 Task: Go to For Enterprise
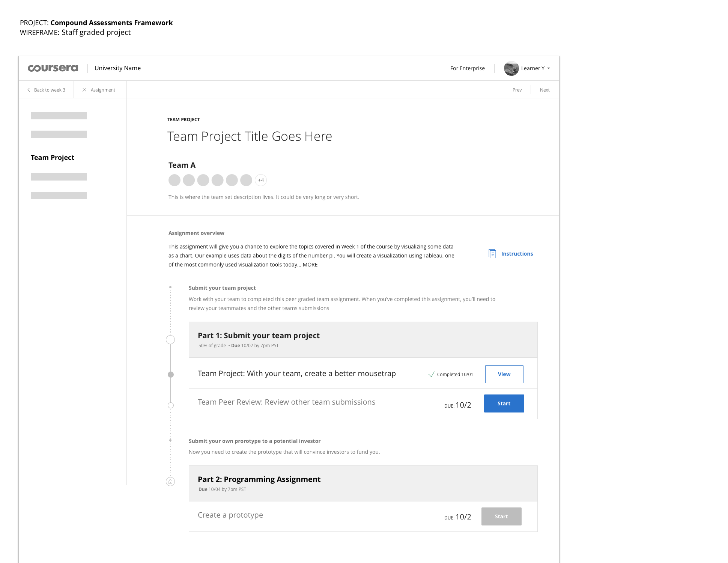[x=468, y=68]
